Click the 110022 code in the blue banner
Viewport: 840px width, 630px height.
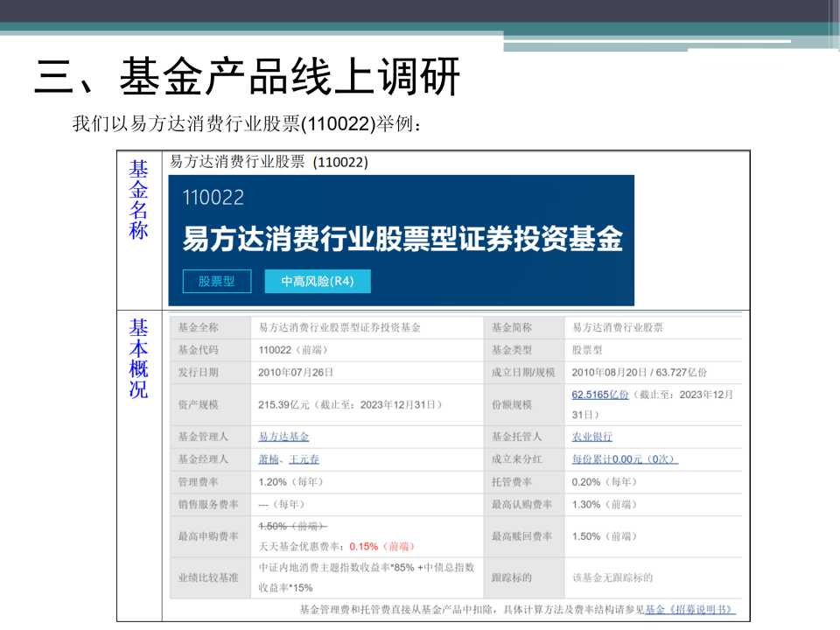[213, 198]
